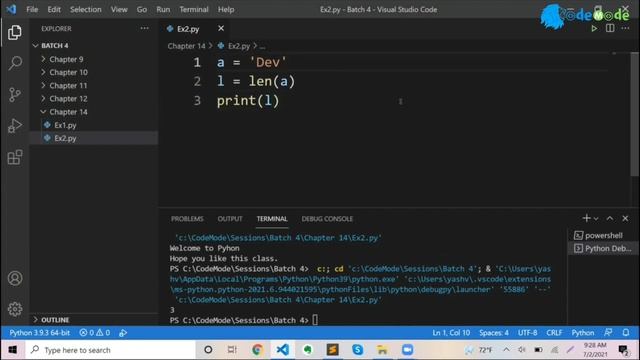Open the Go menu
The height and width of the screenshot is (360, 640).
[x=142, y=9]
